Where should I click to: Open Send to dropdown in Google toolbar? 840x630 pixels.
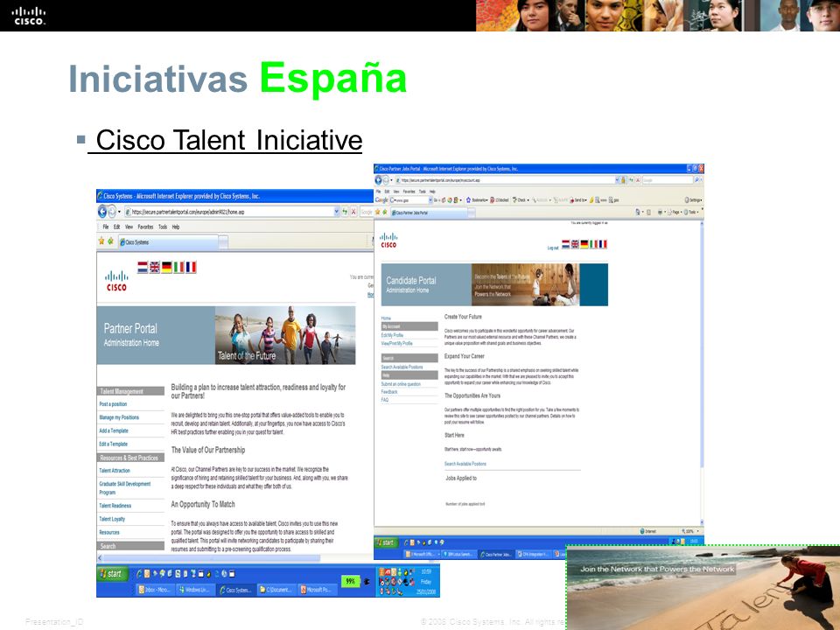tap(578, 199)
